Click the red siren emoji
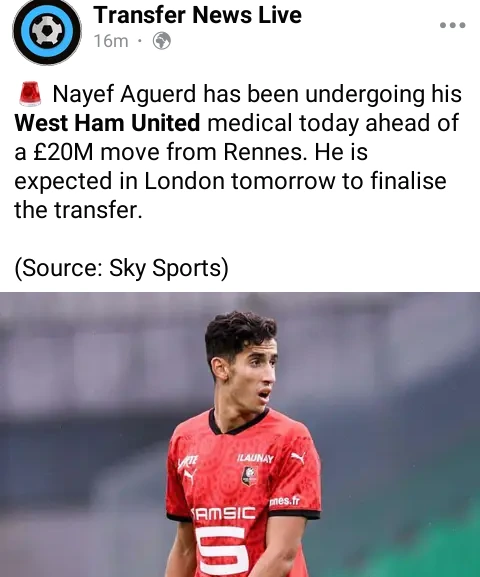480x577 pixels. point(30,93)
